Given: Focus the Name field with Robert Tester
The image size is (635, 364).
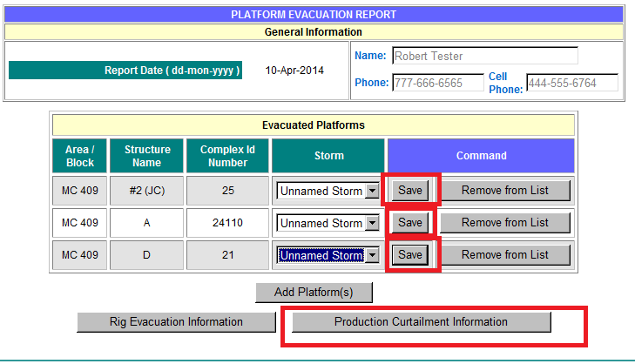Looking at the screenshot, I should pyautogui.click(x=484, y=56).
